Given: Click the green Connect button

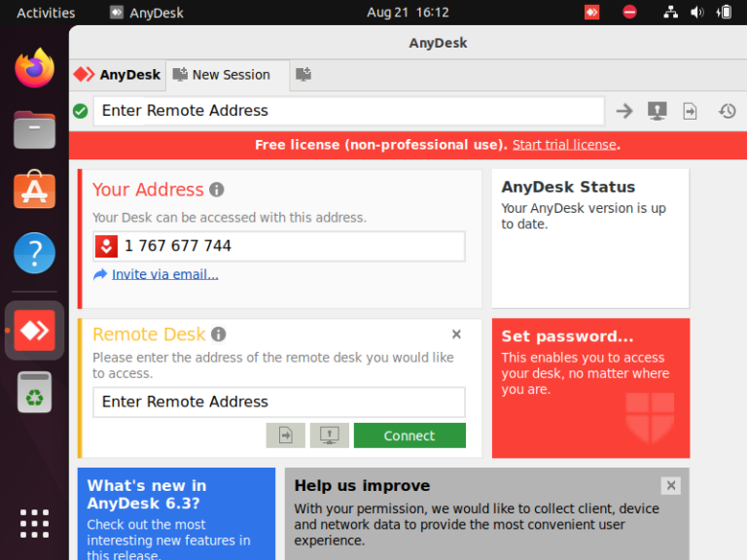Looking at the screenshot, I should 409,436.
